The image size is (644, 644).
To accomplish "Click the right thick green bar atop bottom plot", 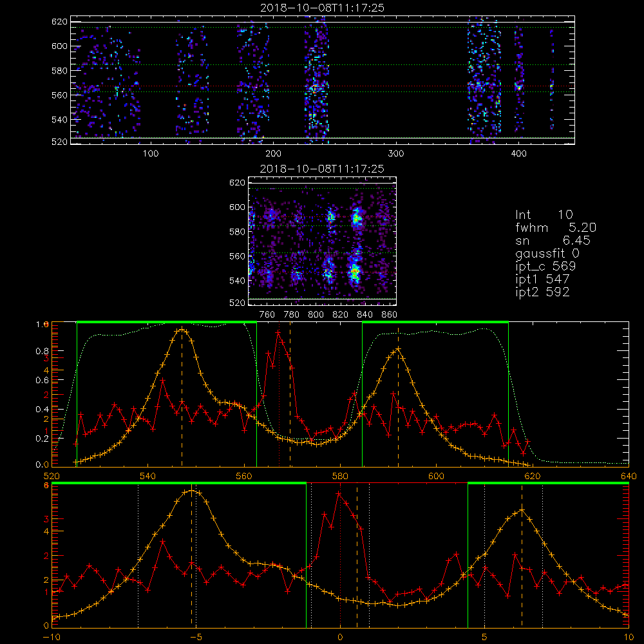I will 548,484.
